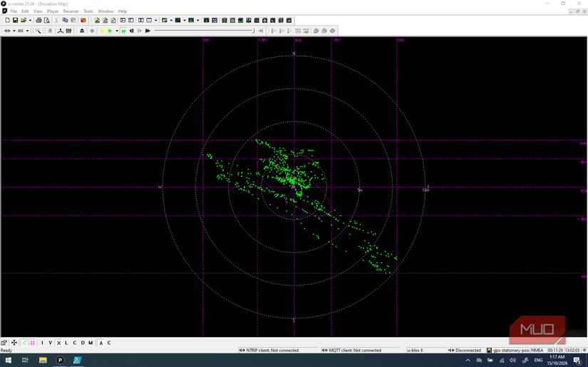588x367 pixels.
Task: Create a new file with the blank page icon
Action: [7, 20]
